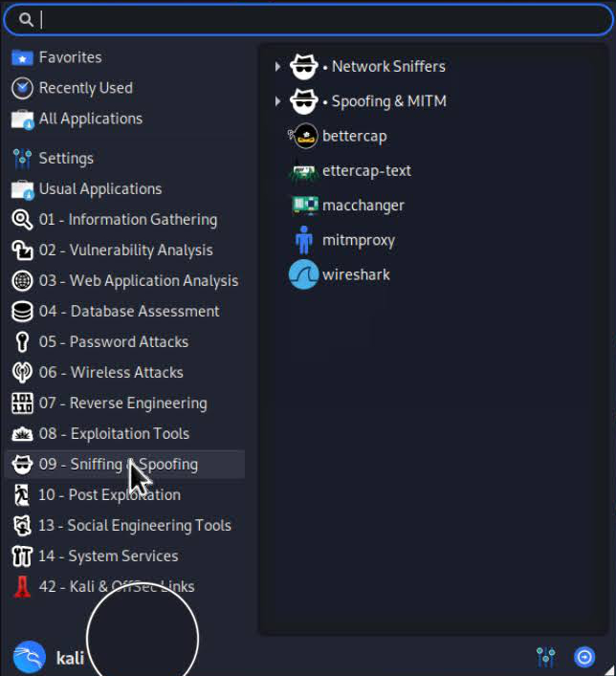Click the Database Assessment cylinder icon

click(22, 312)
